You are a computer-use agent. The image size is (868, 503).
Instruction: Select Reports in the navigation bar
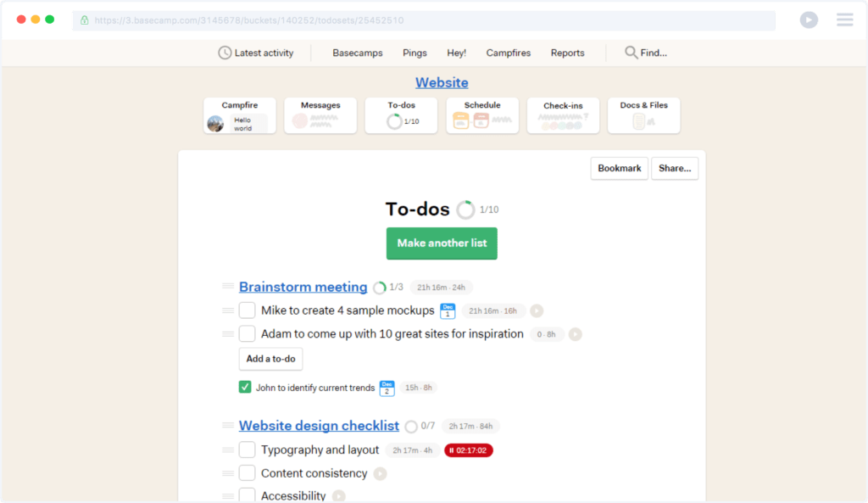click(567, 53)
